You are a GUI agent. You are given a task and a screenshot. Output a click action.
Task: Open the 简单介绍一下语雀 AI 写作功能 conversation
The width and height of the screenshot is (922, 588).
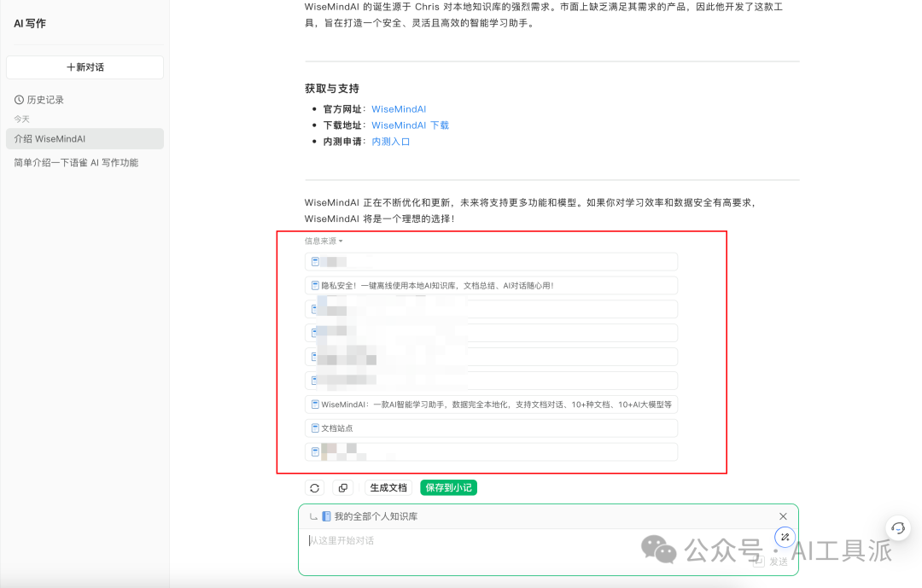pos(77,163)
